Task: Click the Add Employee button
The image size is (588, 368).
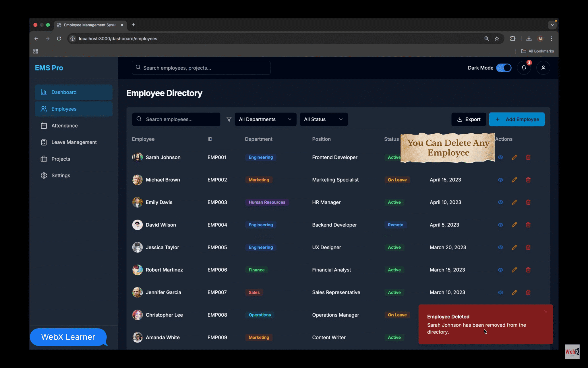Action: click(x=517, y=119)
